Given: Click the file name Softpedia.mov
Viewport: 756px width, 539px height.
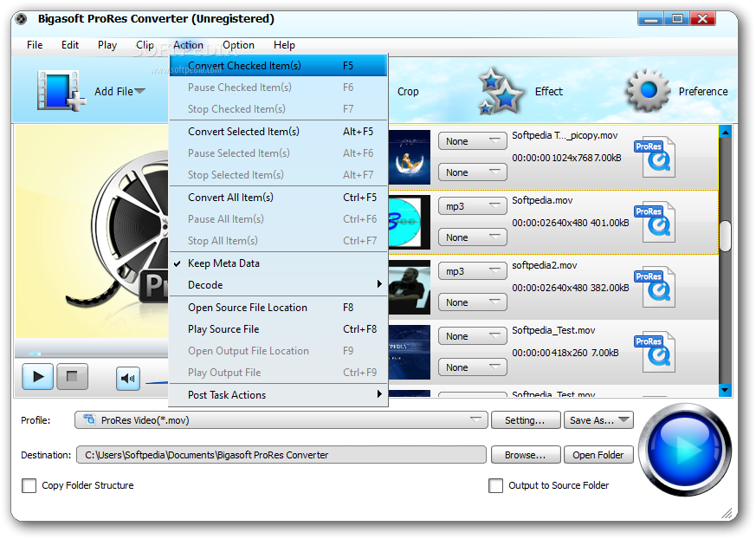Looking at the screenshot, I should (x=542, y=200).
